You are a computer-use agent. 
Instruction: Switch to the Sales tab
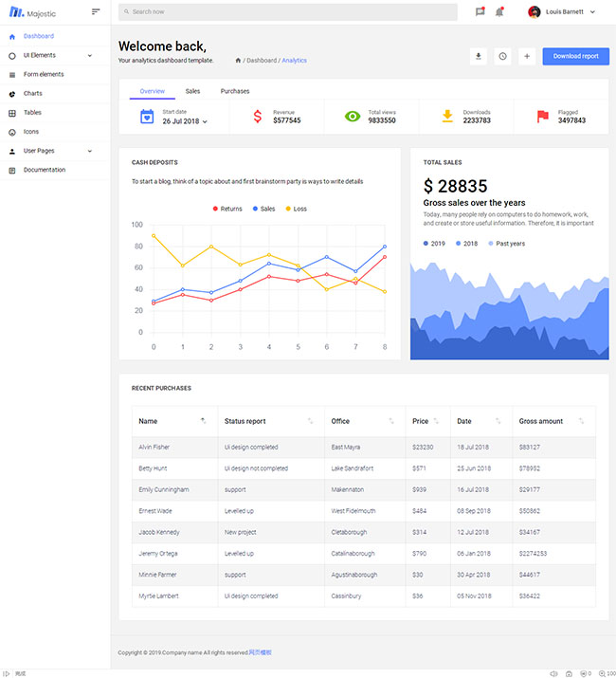[192, 91]
